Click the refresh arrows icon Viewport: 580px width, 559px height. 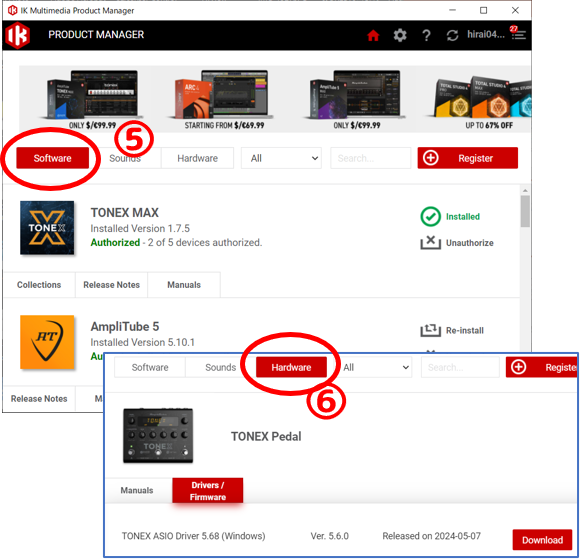452,35
